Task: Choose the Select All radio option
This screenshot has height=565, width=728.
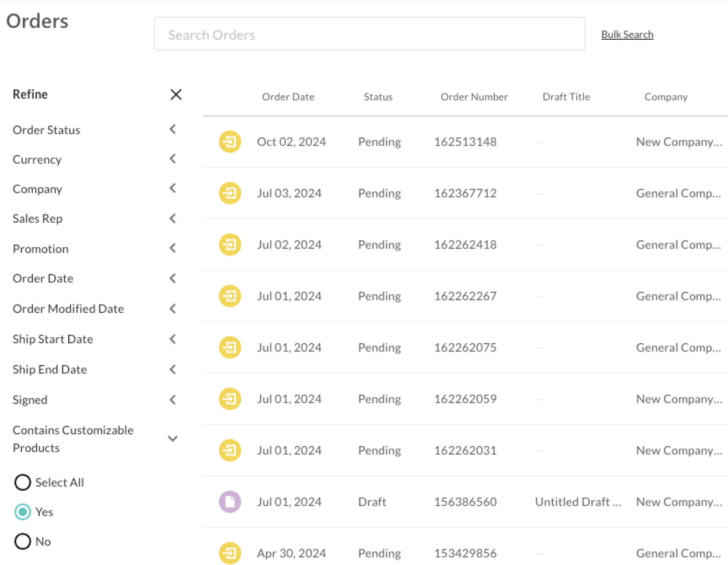Action: tap(23, 482)
